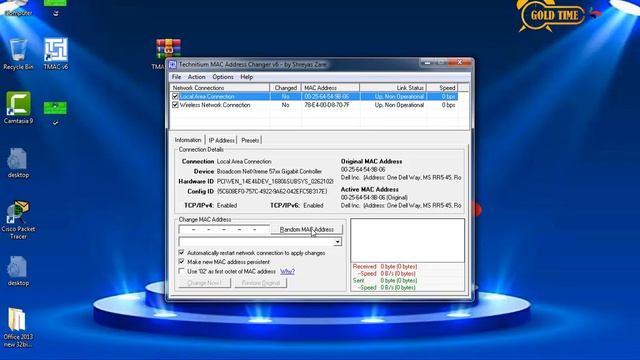Minimize the Technitium MAC Address Changer window
Image resolution: width=640 pixels, height=360 pixels.
tap(427, 63)
